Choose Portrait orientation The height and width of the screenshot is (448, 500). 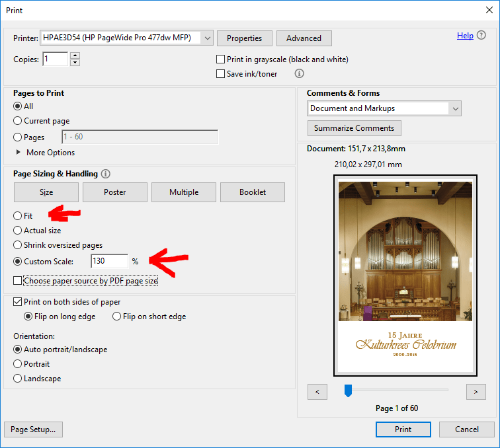(18, 364)
